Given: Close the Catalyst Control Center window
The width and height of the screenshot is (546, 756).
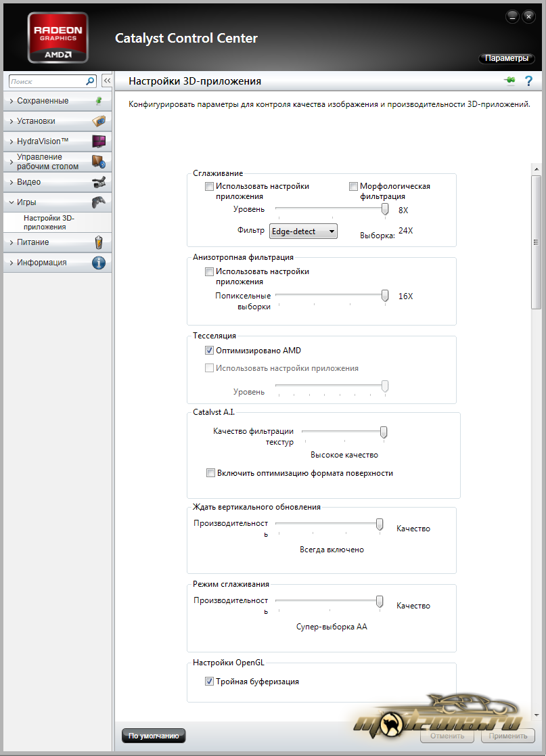Looking at the screenshot, I should click(528, 17).
